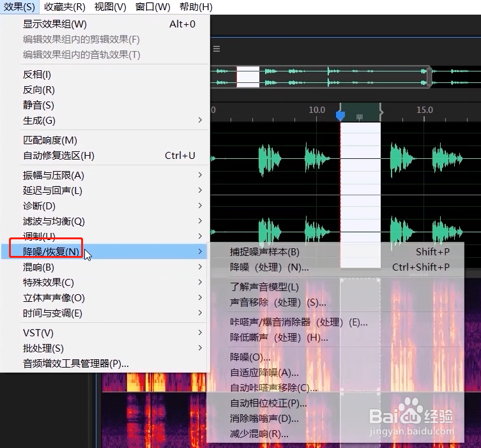The height and width of the screenshot is (448, 481).
Task: Choose 降噪（处理）(N)... option
Action: point(336,267)
